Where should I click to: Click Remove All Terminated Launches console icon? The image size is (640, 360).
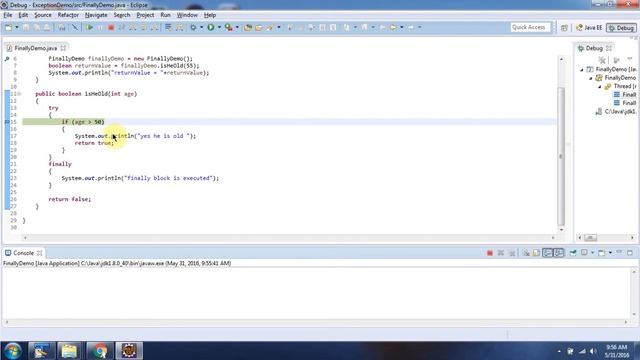(x=512, y=253)
